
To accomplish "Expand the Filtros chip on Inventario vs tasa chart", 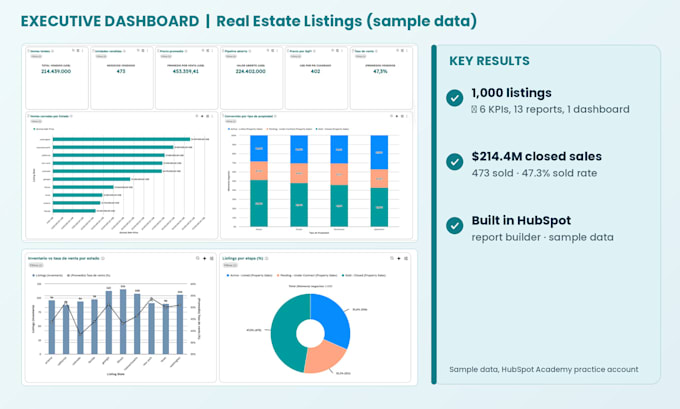I will [36, 265].
